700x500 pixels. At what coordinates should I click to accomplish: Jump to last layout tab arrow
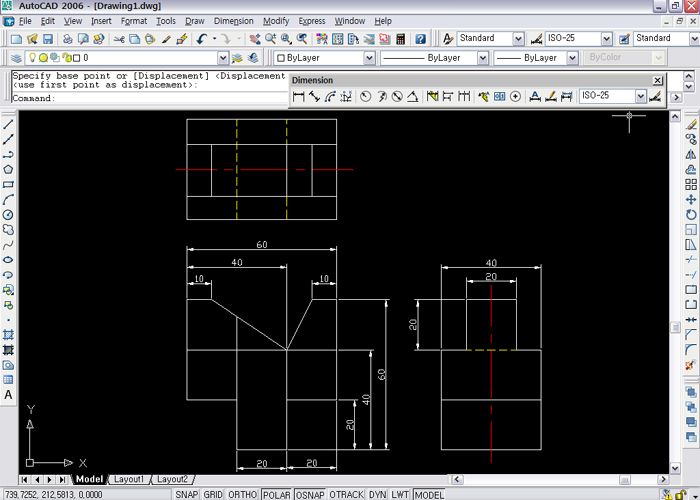(x=62, y=479)
